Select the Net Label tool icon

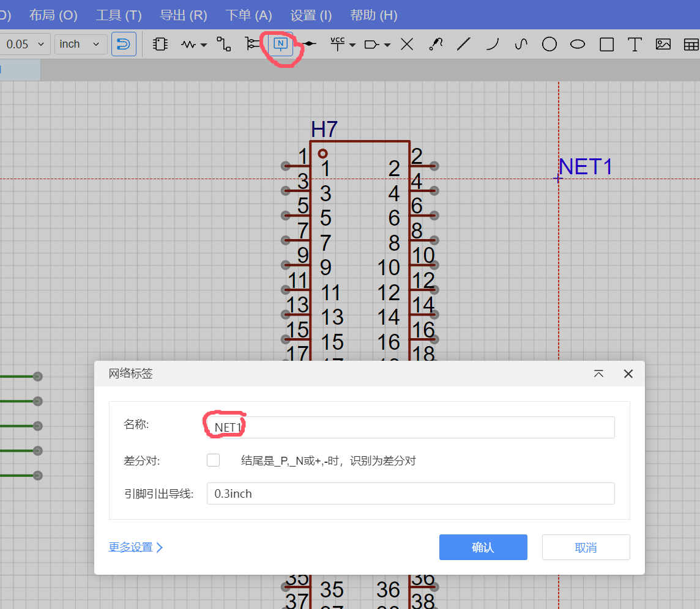(x=280, y=44)
